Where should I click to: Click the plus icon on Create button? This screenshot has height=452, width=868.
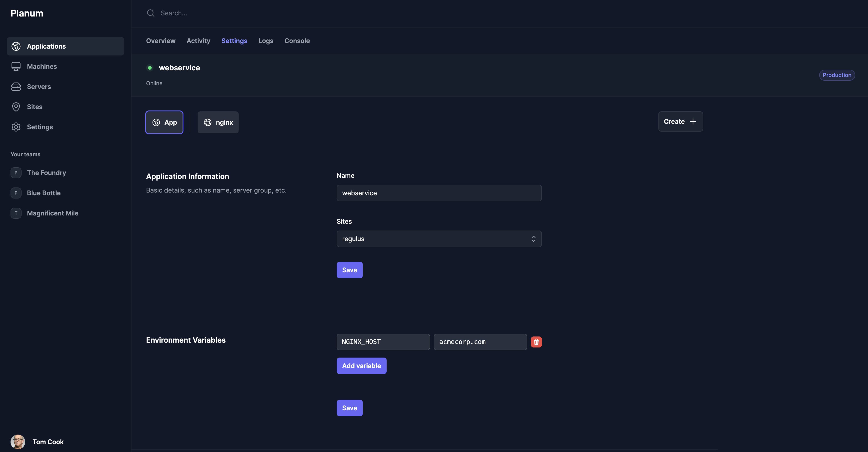click(x=693, y=121)
